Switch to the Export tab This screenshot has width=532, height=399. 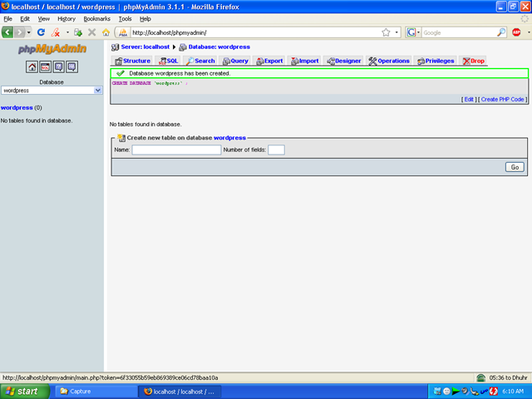269,61
